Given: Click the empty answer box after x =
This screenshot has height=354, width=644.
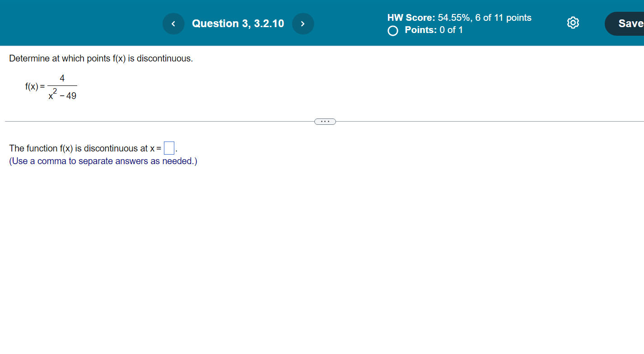Looking at the screenshot, I should tap(168, 147).
